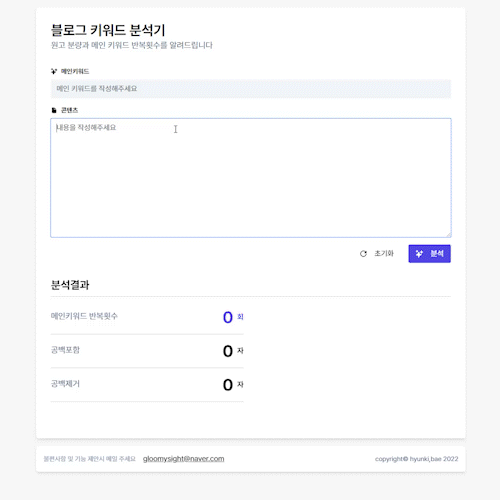The height and width of the screenshot is (500, 500).
Task: Click the subtitle 원고 분량과 메인 키워드 text
Action: pos(131,45)
